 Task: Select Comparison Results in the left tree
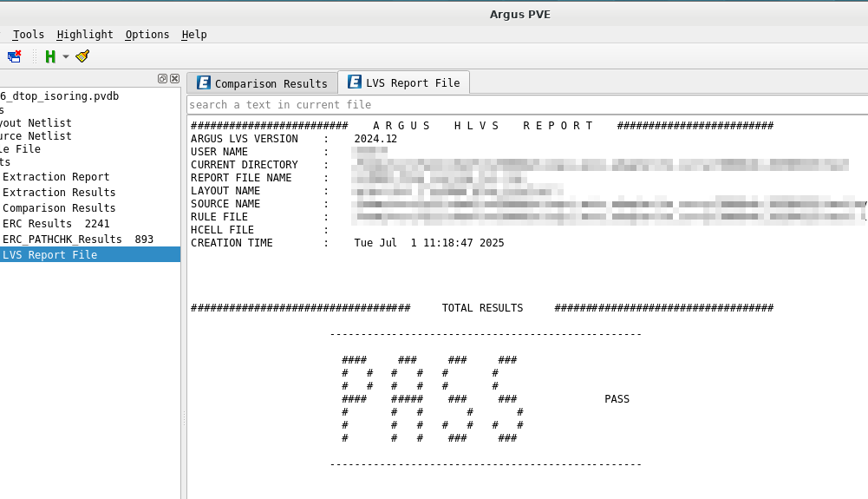[59, 207]
